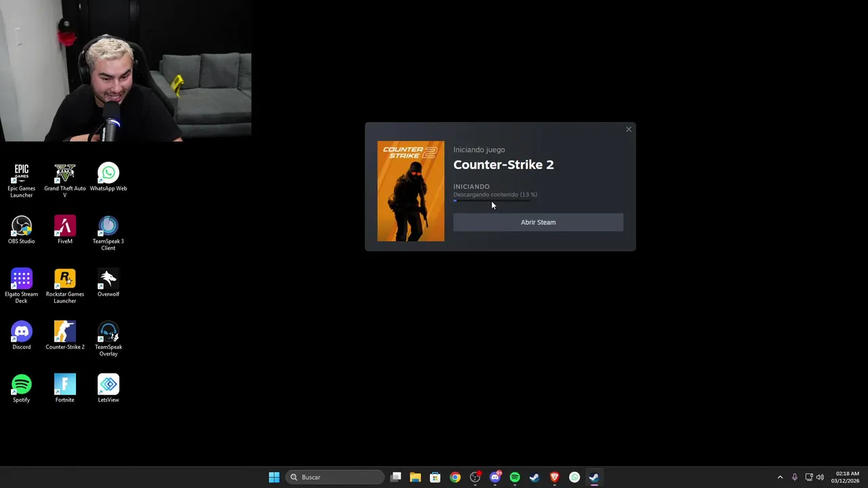This screenshot has height=488, width=868.
Task: Open Spotify from the taskbar
Action: point(515,477)
